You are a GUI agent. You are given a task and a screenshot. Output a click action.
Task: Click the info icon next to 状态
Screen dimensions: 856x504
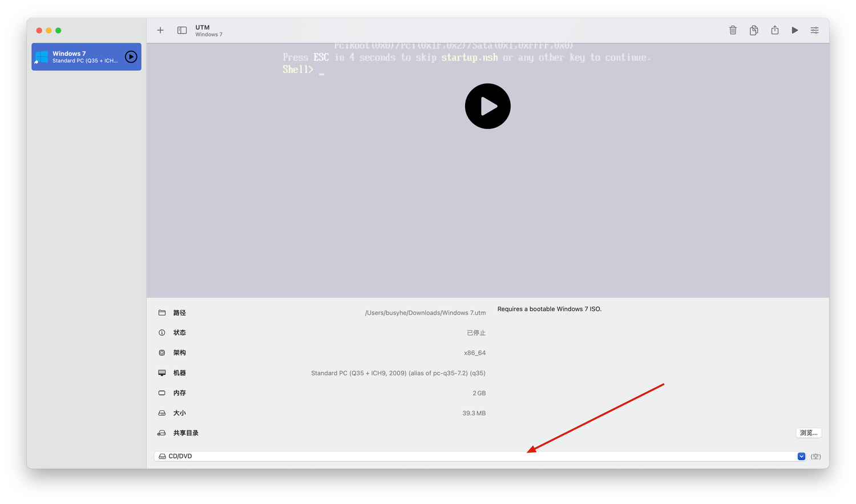click(162, 332)
